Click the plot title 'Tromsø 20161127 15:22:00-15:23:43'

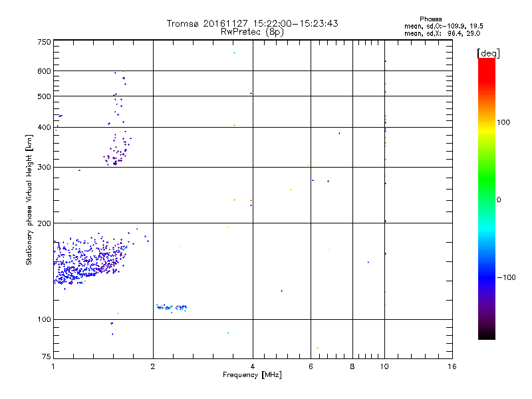[252, 23]
